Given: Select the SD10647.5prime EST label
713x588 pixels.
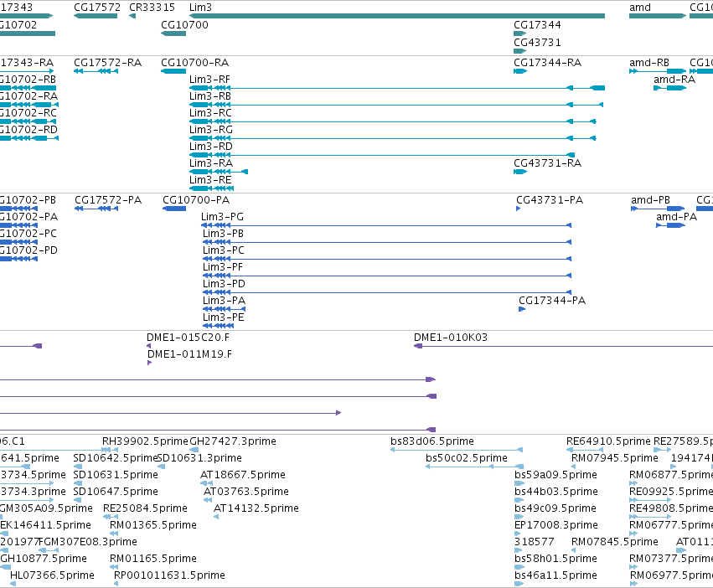Looking at the screenshot, I should (116, 492).
